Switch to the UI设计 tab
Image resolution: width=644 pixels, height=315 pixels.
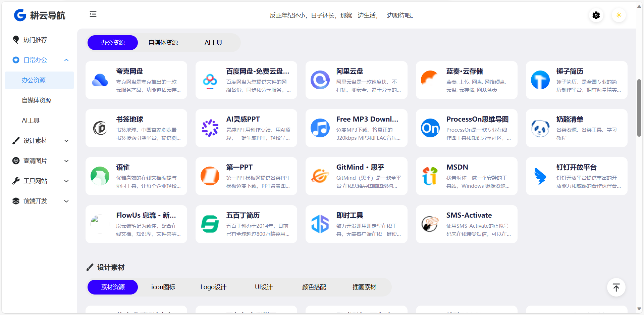pos(264,287)
